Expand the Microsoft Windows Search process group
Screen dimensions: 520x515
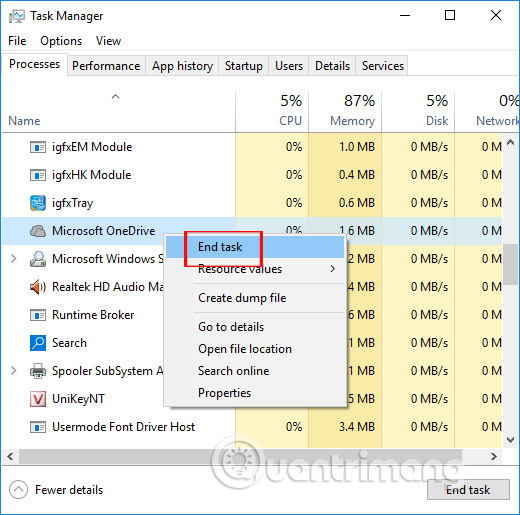point(13,259)
